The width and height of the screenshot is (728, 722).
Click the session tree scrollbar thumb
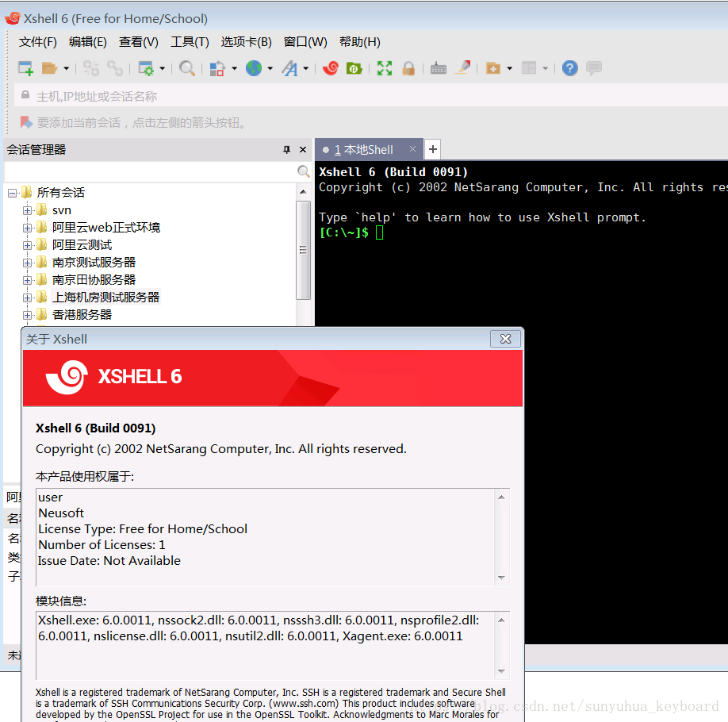pos(303,250)
